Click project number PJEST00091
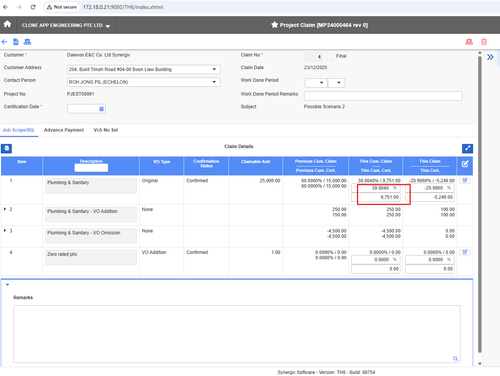 click(x=80, y=94)
